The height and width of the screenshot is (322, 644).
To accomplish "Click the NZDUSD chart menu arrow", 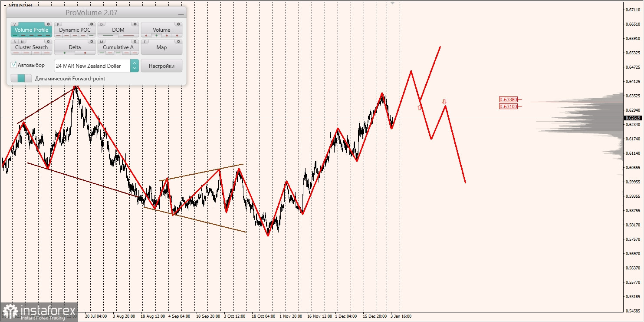I will (x=5, y=6).
